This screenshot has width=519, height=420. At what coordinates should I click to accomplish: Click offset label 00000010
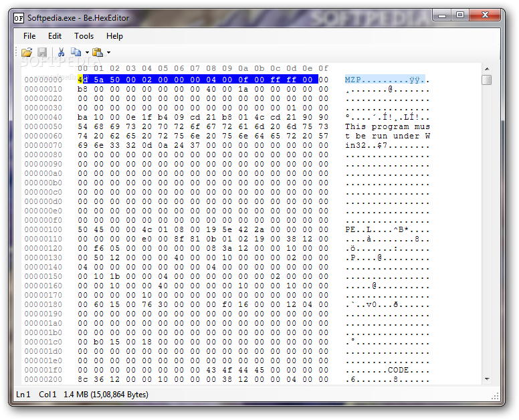tap(43, 89)
